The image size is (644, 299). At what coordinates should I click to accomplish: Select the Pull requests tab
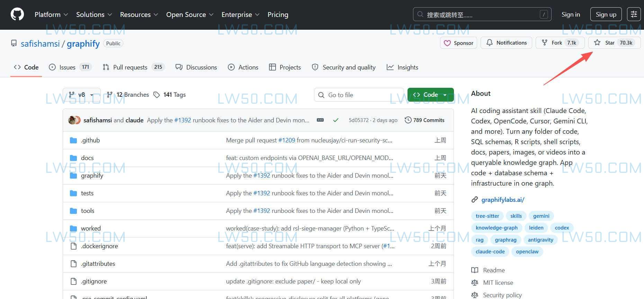134,67
